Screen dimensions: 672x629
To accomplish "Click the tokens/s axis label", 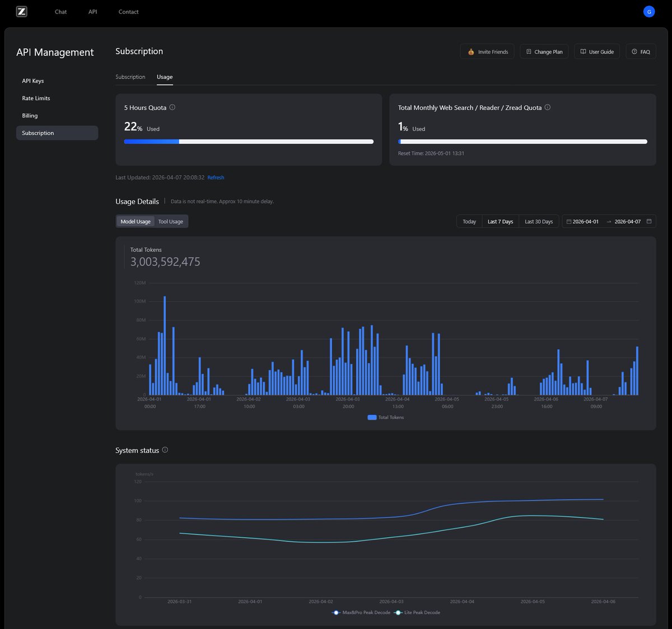I will click(x=144, y=474).
